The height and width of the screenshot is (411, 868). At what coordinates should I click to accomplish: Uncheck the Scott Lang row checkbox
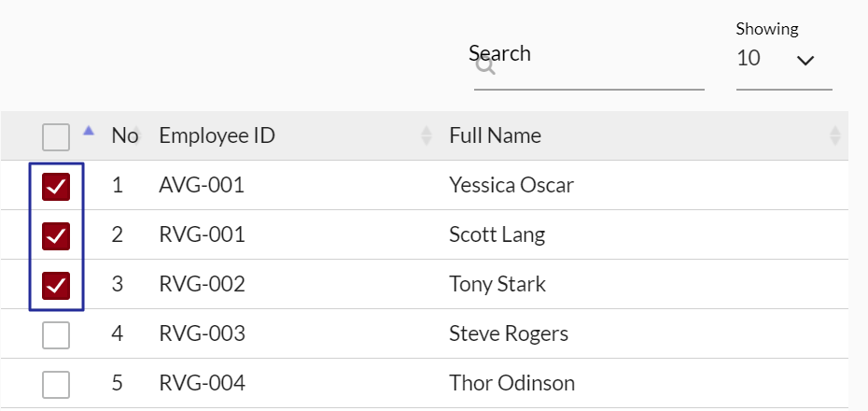[x=56, y=235]
